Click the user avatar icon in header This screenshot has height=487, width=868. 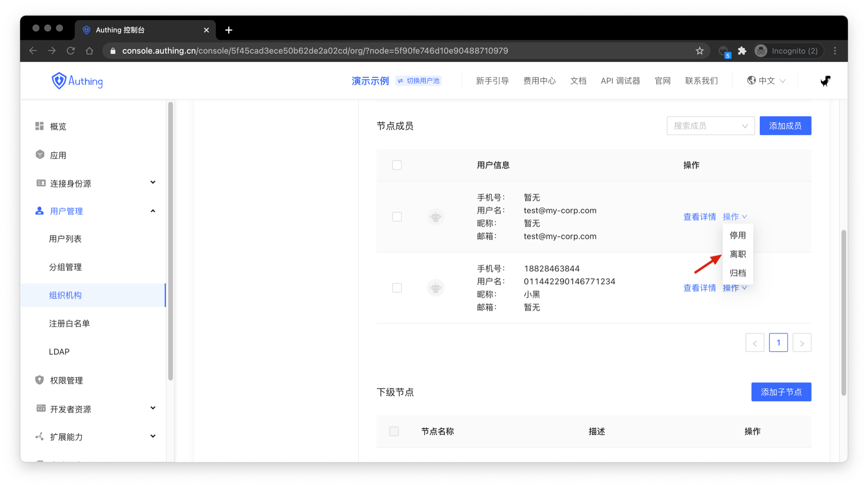pyautogui.click(x=825, y=81)
